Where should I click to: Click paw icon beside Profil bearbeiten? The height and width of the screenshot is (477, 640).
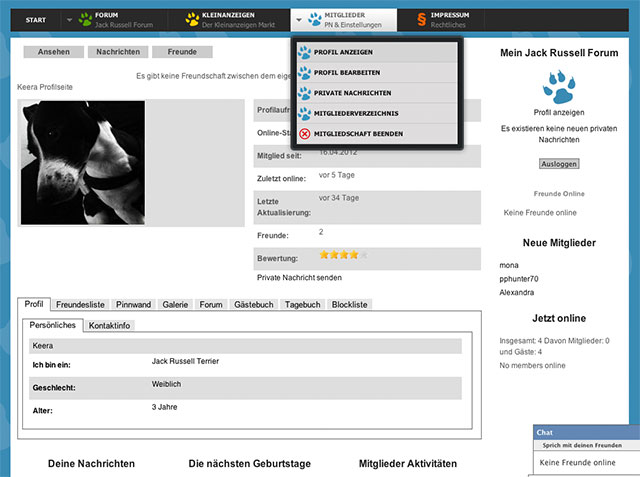(x=304, y=73)
